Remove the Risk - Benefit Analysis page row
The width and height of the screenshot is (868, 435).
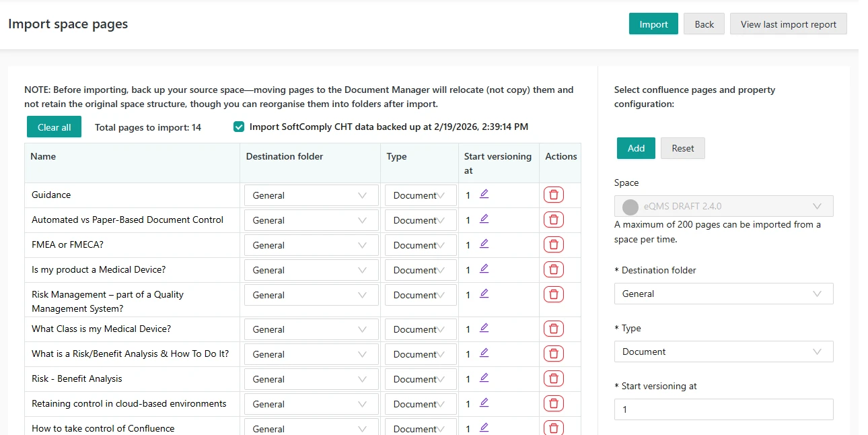[x=553, y=379]
